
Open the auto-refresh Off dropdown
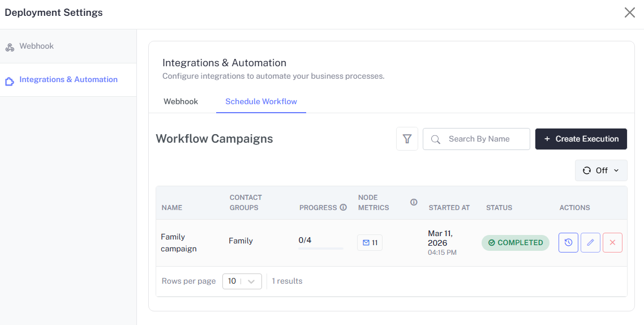[x=601, y=170]
